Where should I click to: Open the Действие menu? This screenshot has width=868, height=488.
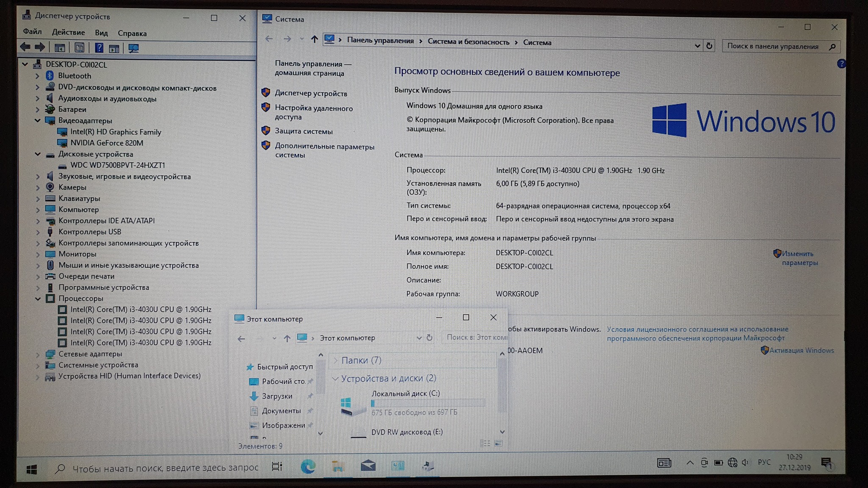[68, 33]
